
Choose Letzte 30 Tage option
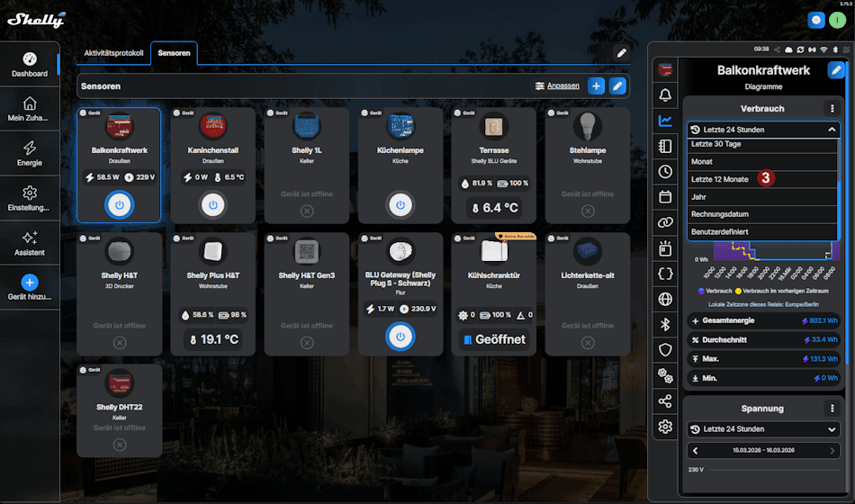pyautogui.click(x=762, y=144)
